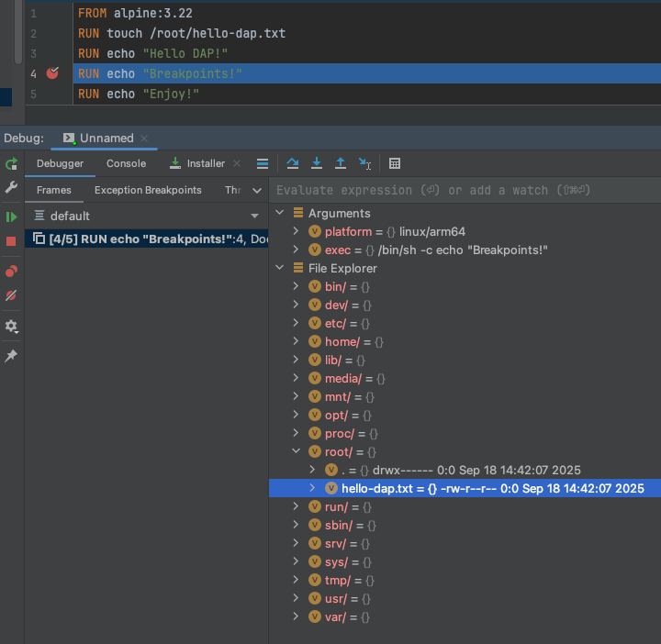Viewport: 661px width, 644px height.
Task: Expand the tmp/ directory
Action: [x=296, y=580]
